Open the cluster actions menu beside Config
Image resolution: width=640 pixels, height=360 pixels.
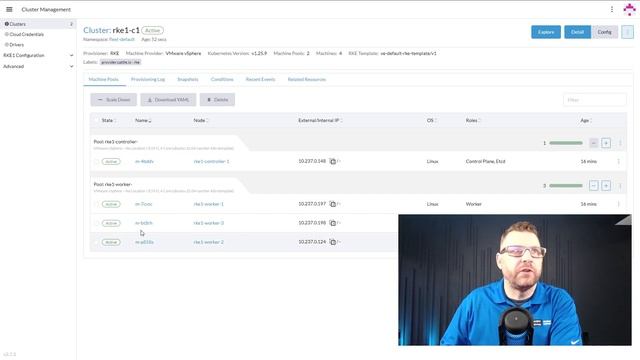point(627,32)
